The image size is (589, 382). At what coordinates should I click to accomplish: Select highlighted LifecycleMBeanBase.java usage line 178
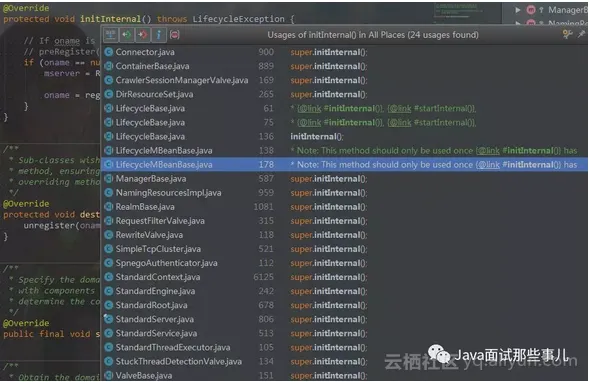(x=344, y=165)
